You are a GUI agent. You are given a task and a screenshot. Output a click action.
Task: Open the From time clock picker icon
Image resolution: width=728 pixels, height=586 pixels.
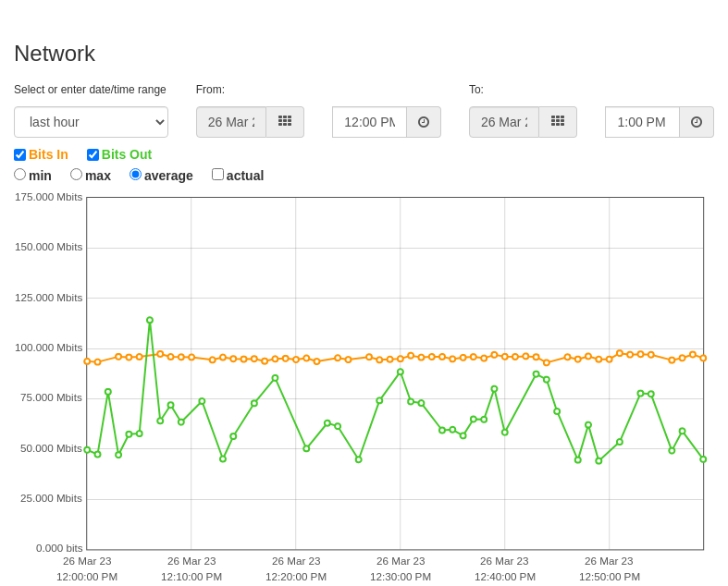pyautogui.click(x=424, y=122)
